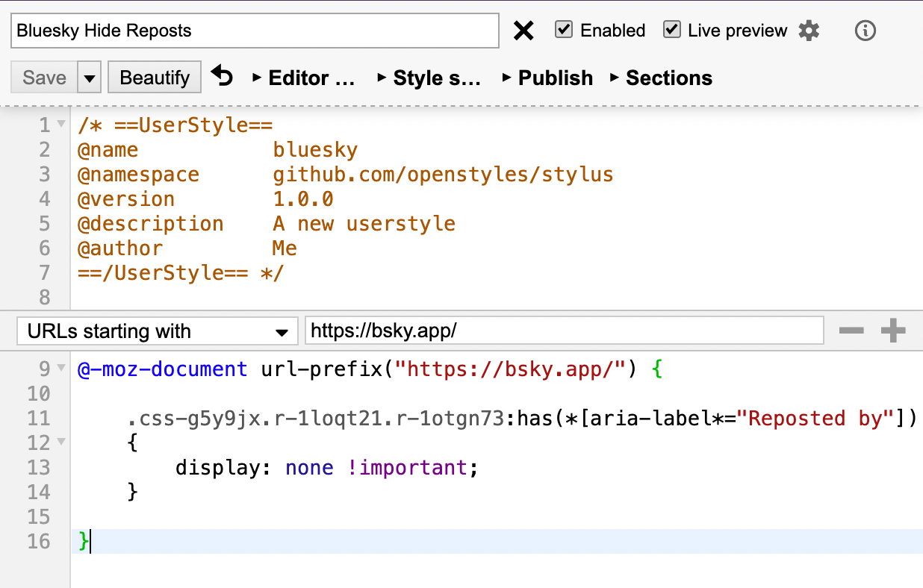Click the URL field containing https://bsky.app/
Image resolution: width=923 pixels, height=588 pixels.
(x=564, y=331)
